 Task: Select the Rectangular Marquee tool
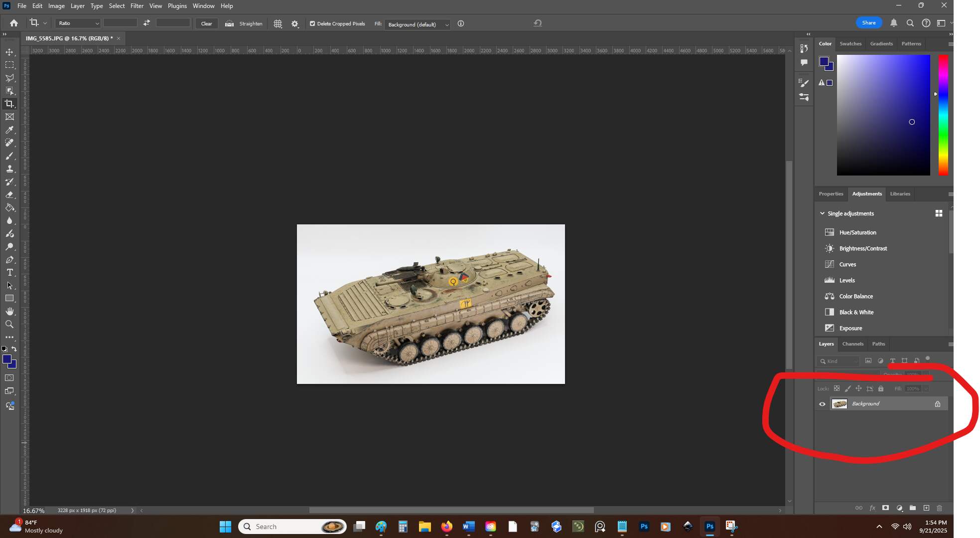[9, 65]
